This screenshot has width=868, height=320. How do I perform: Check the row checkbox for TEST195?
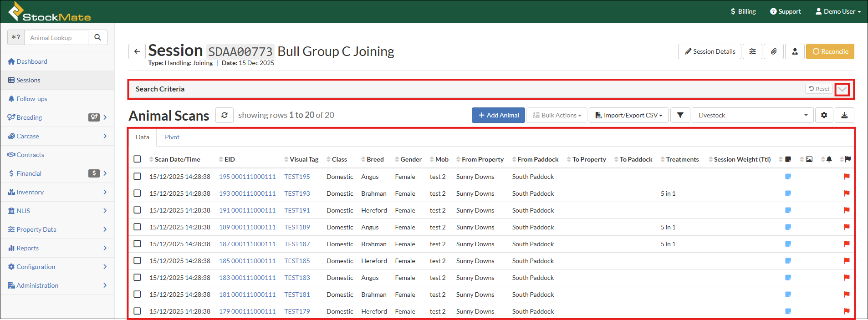point(137,176)
